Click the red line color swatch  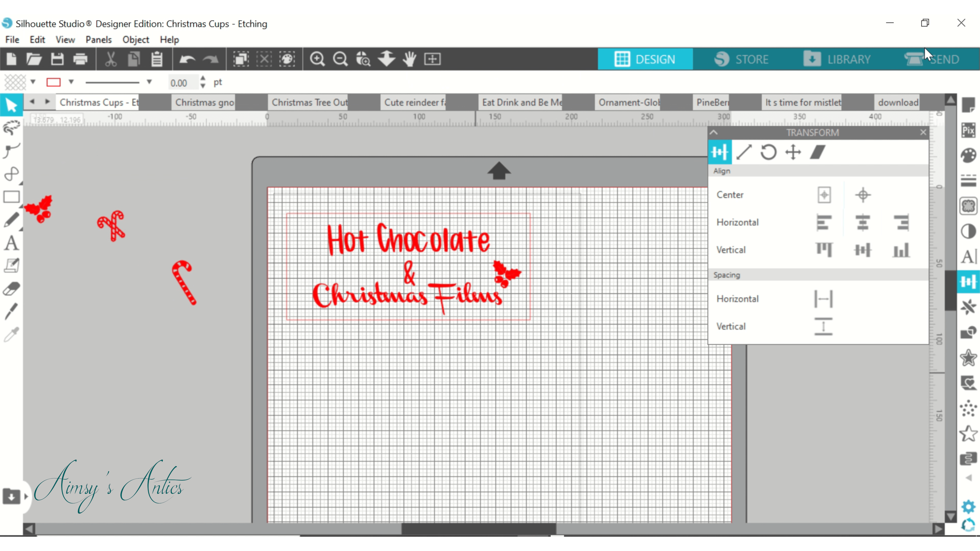point(54,82)
